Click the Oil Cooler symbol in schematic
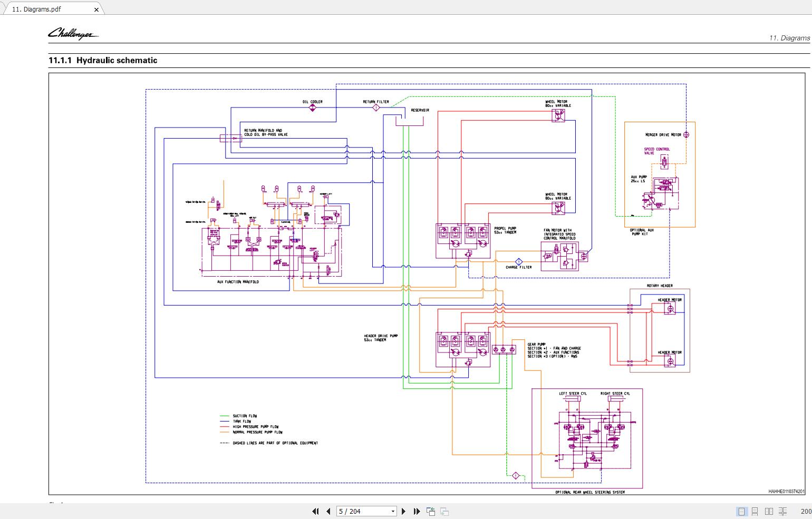This screenshot has height=519, width=812. 312,107
